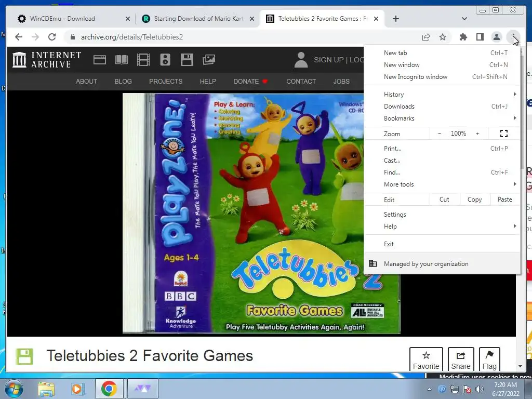Open the Windows Start button
Viewport: 532px width, 399px height.
[14, 389]
